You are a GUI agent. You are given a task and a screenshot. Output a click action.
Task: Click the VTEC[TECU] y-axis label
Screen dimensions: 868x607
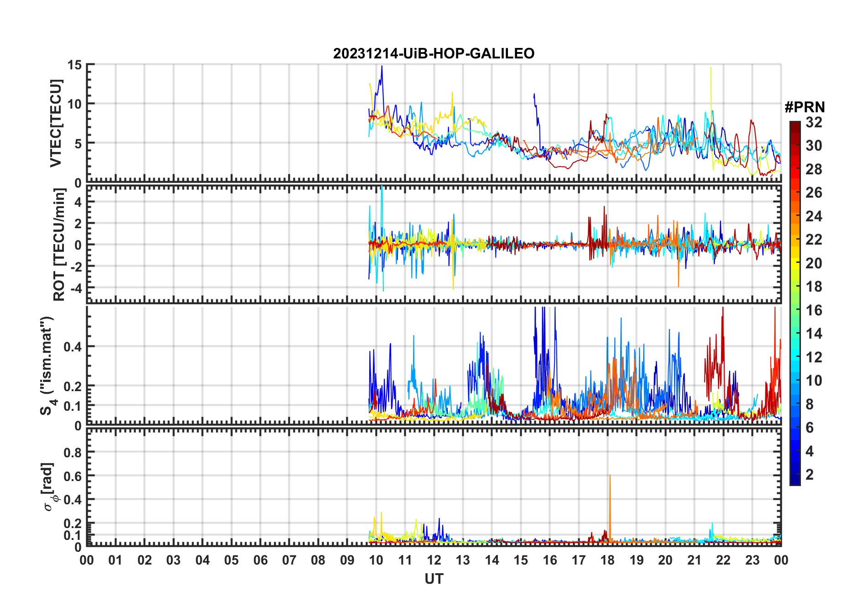point(56,123)
